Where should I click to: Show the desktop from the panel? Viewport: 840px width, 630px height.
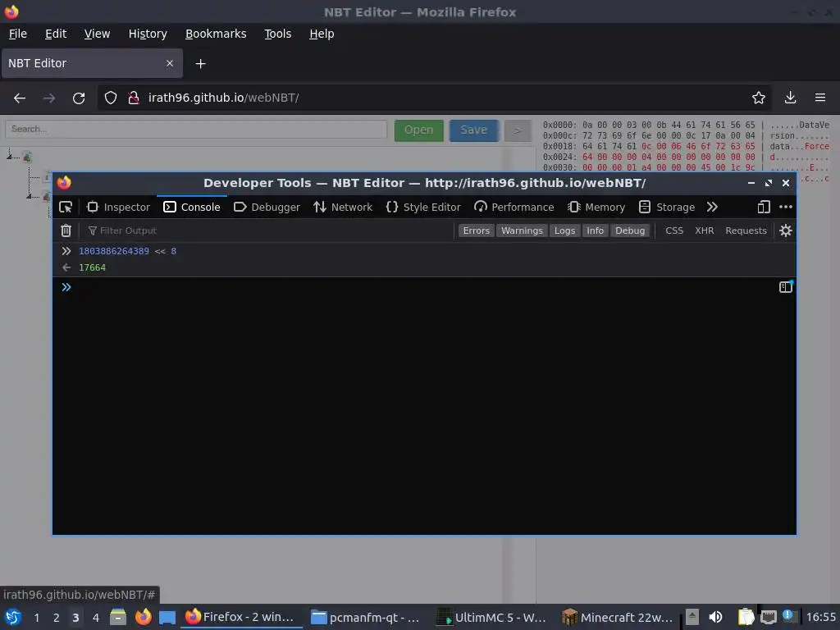[167, 617]
